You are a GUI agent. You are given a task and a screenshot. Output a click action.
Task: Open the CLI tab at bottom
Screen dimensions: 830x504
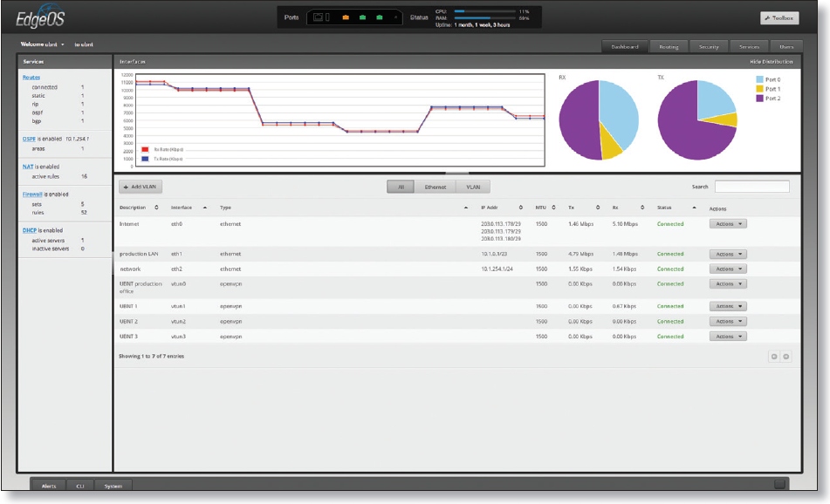pos(80,486)
